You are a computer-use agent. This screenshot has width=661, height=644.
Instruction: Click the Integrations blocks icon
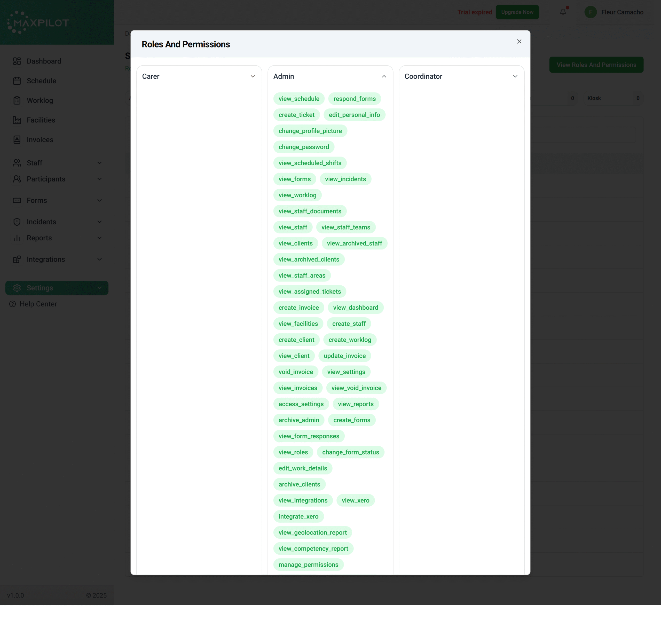[x=17, y=260]
